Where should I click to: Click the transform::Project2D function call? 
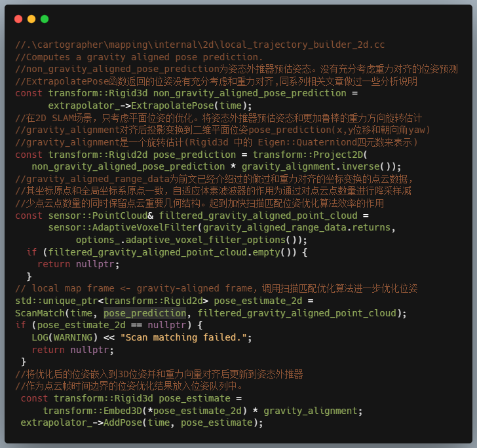[x=310, y=155]
